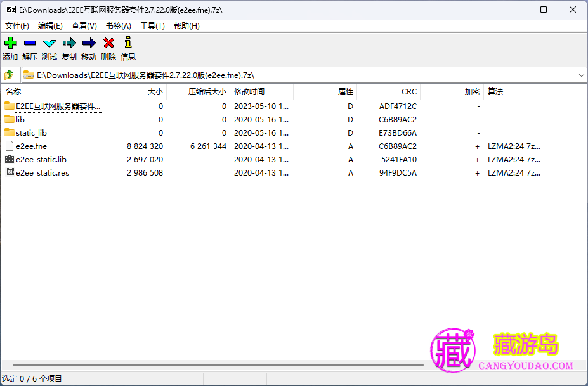Open the 书签(A) menu
This screenshot has width=588, height=386.
(119, 26)
